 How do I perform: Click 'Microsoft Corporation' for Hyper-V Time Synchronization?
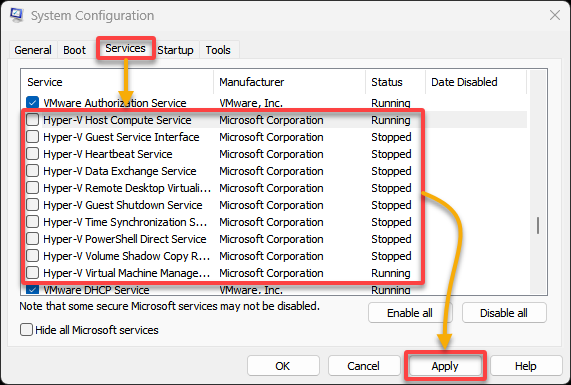point(271,222)
